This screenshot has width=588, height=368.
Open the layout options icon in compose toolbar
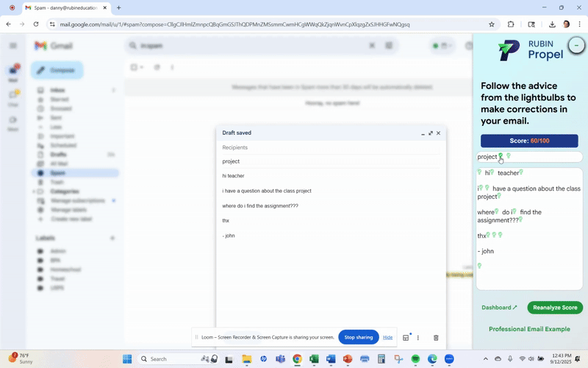click(x=406, y=337)
